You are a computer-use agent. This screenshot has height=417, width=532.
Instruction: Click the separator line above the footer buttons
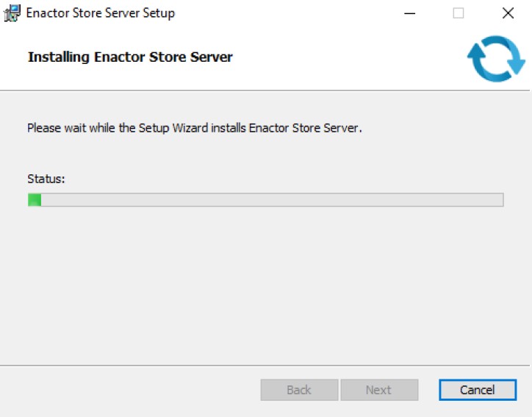(x=265, y=365)
